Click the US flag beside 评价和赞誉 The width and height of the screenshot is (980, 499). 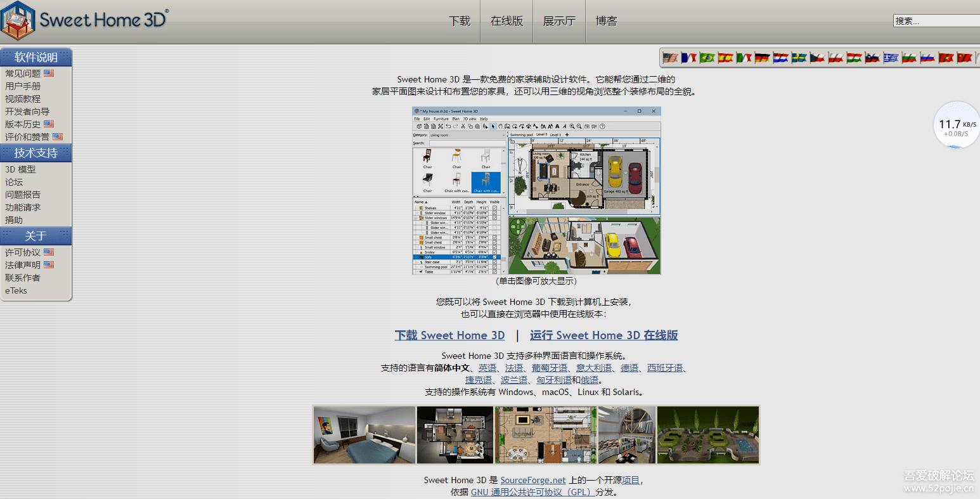58,137
